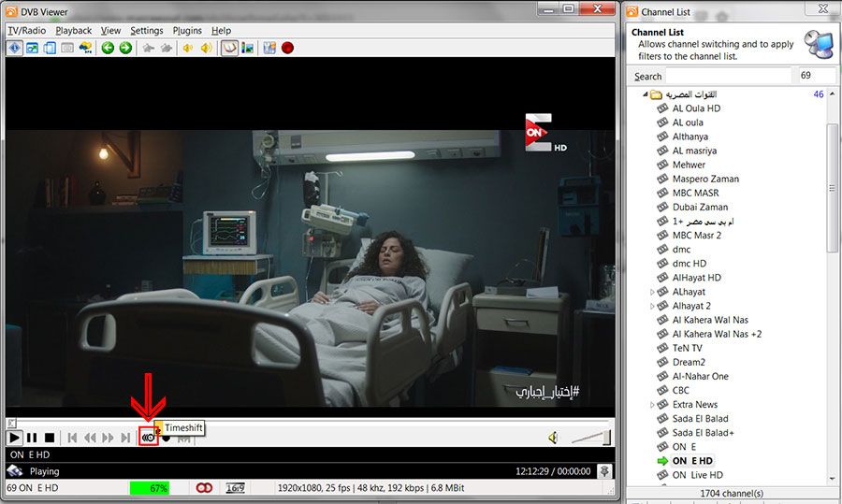Select Al Kahera Wal Nas +2 channel
This screenshot has width=842, height=504.
coord(717,334)
